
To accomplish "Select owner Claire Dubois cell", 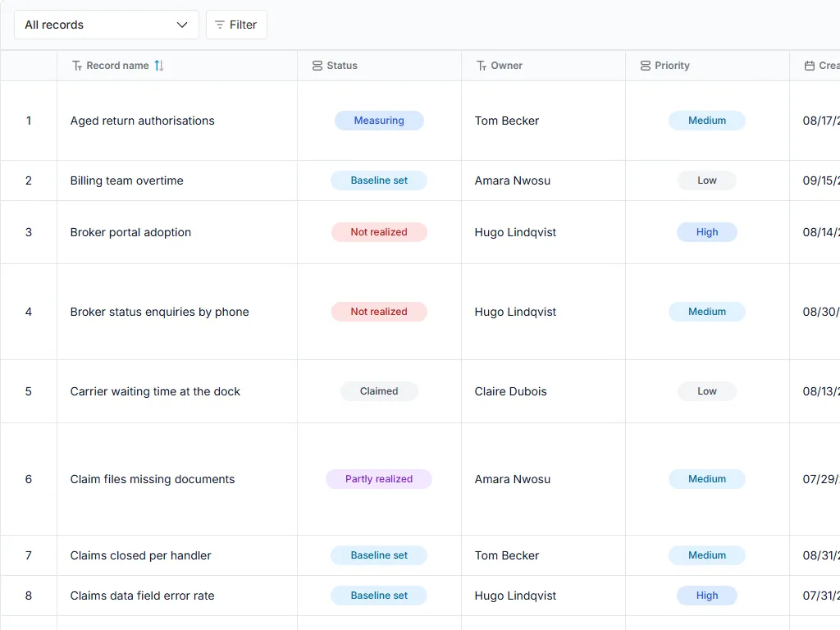I will pyautogui.click(x=510, y=391).
